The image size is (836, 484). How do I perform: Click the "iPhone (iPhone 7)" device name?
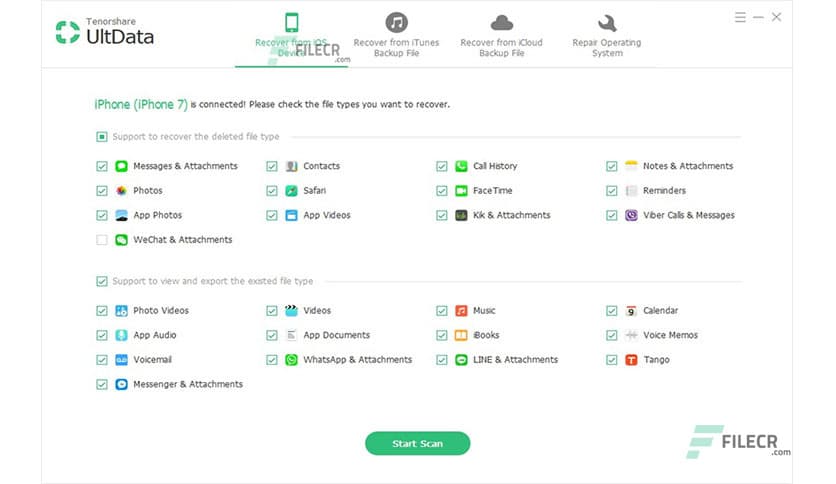[141, 104]
